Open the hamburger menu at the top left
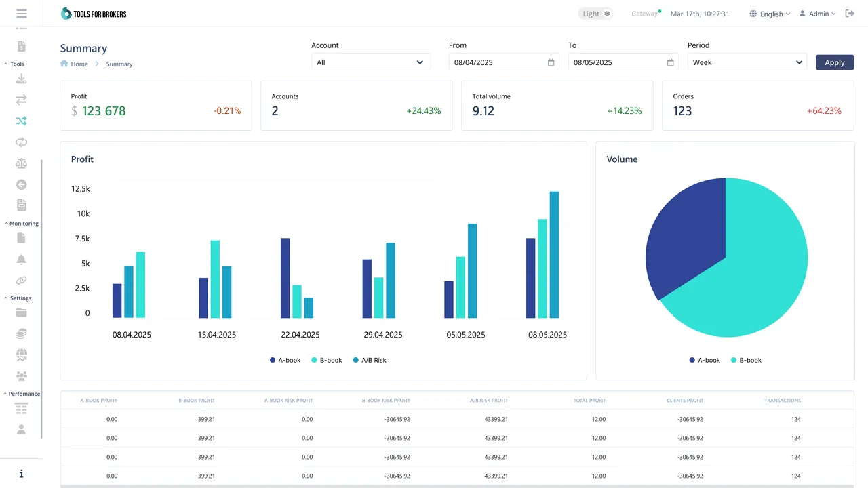 click(20, 12)
